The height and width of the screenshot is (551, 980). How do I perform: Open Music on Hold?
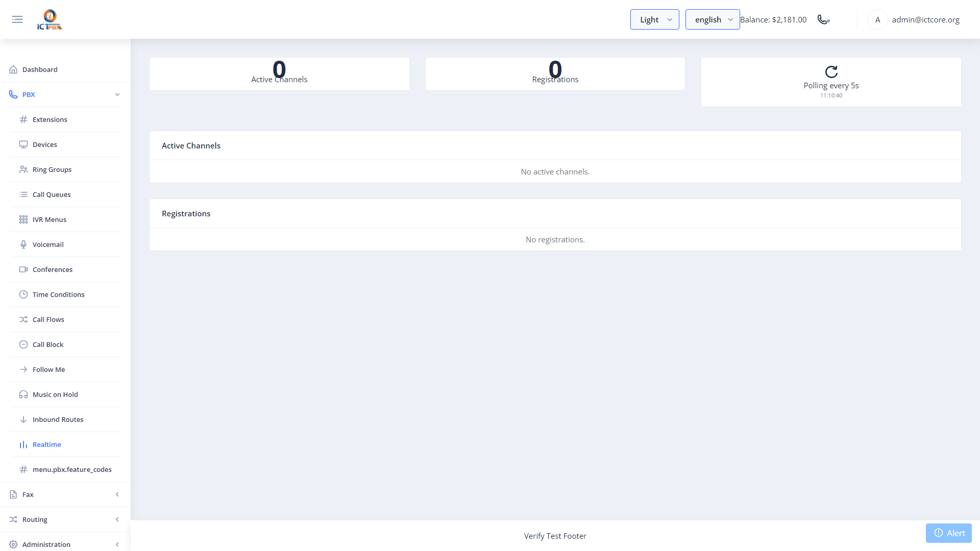pyautogui.click(x=65, y=394)
